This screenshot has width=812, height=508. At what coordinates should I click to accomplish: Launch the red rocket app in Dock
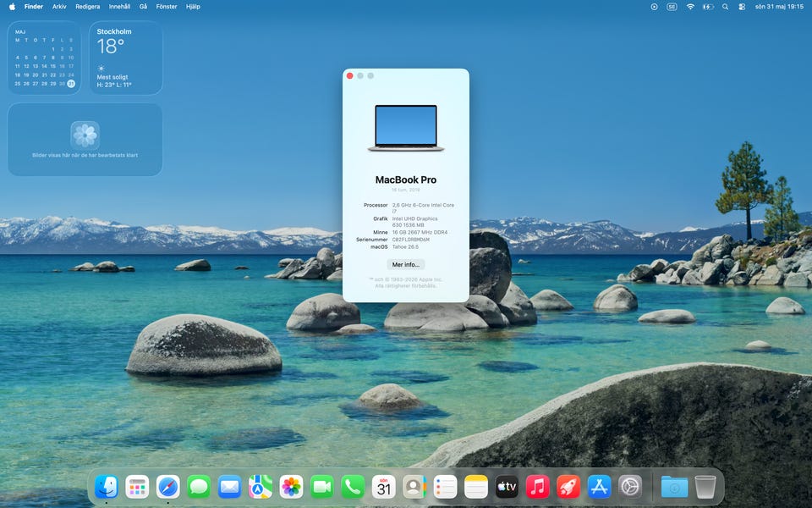568,488
